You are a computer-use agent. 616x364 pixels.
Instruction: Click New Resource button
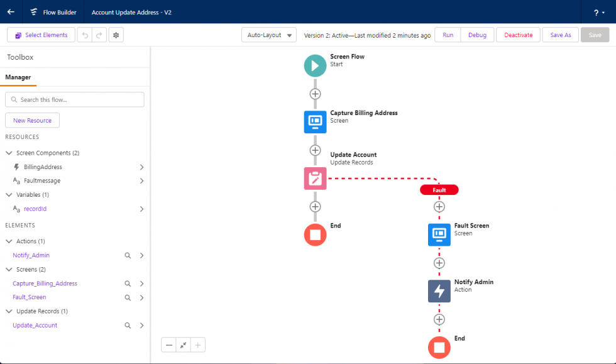tap(32, 120)
